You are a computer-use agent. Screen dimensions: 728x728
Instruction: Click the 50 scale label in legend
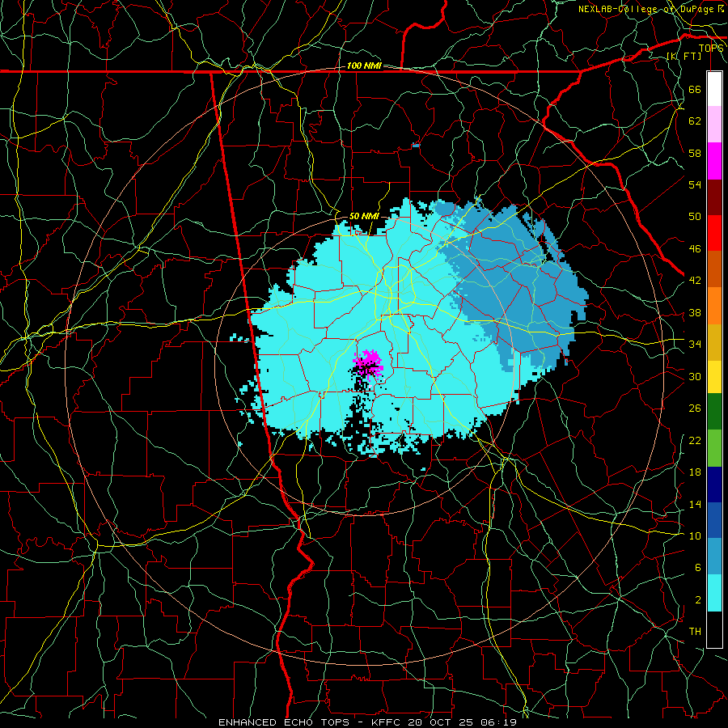pos(695,217)
